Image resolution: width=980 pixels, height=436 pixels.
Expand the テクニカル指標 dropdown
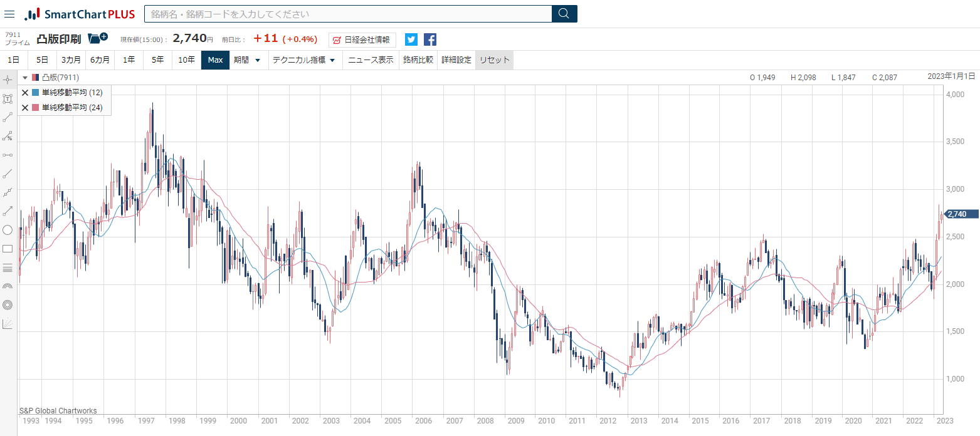(x=303, y=60)
